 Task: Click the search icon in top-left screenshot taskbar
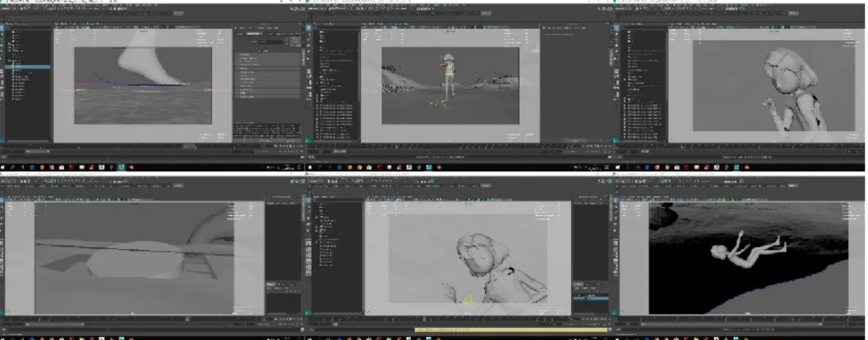click(12, 167)
